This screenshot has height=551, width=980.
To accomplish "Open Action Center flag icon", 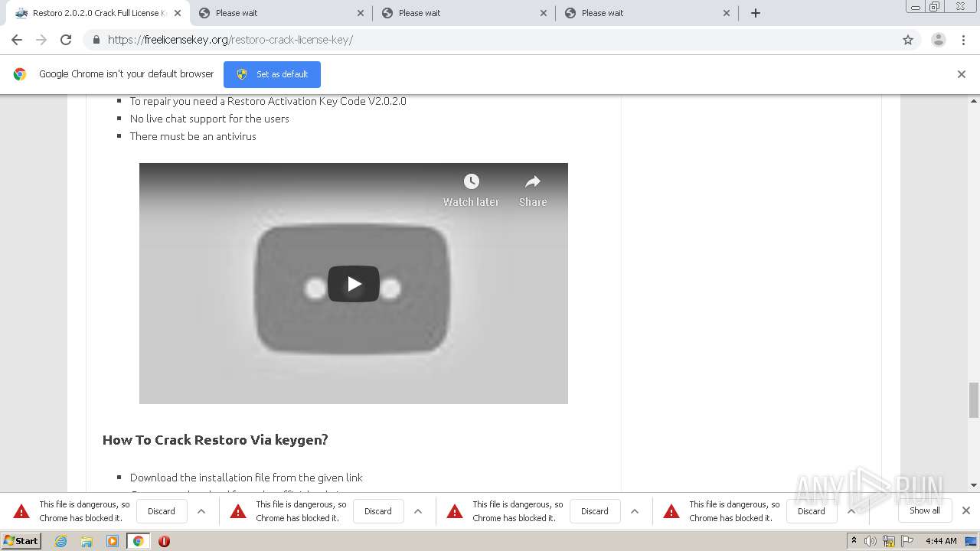I will coord(907,541).
